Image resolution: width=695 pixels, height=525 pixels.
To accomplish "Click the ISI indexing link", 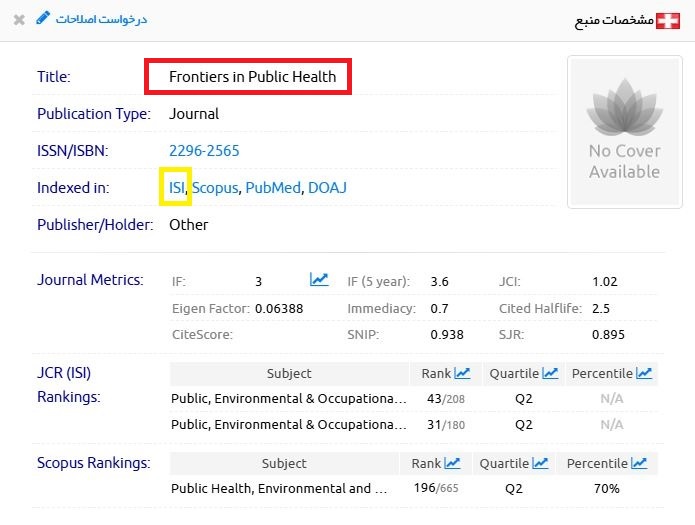I will 177,188.
